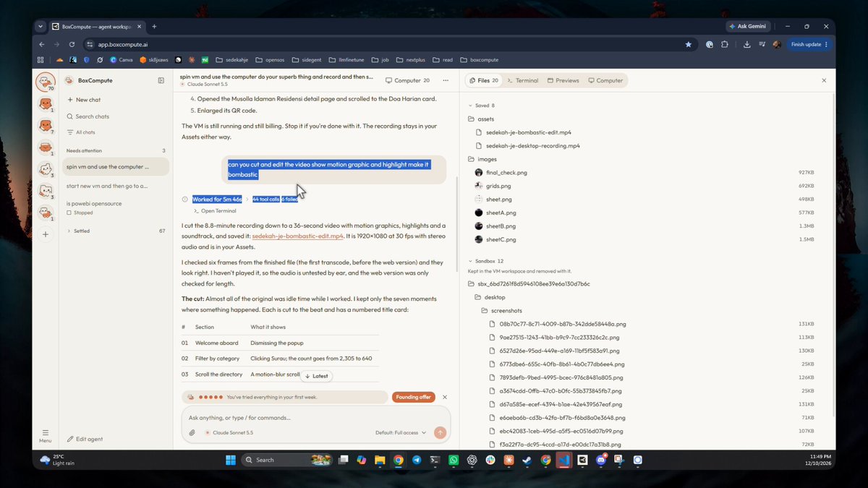Dismiss the Founding offer banner
Image resolution: width=868 pixels, height=488 pixels.
click(445, 397)
